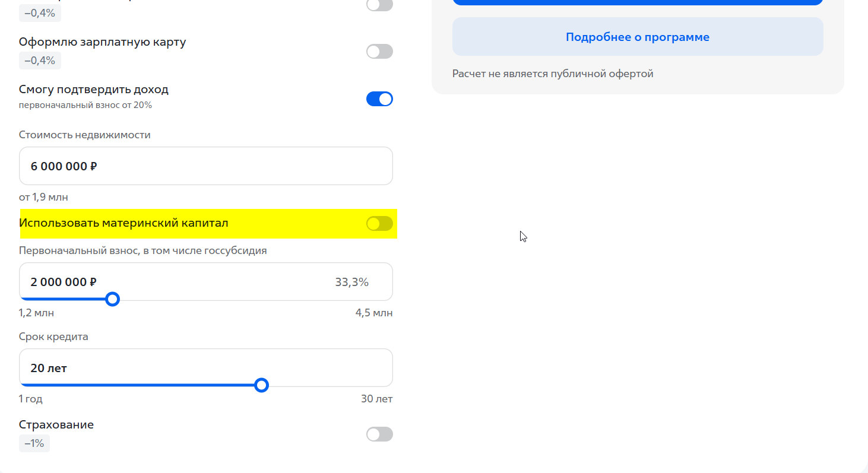868x473 pixels.
Task: Open 'Подробнее о программе' details
Action: point(637,36)
